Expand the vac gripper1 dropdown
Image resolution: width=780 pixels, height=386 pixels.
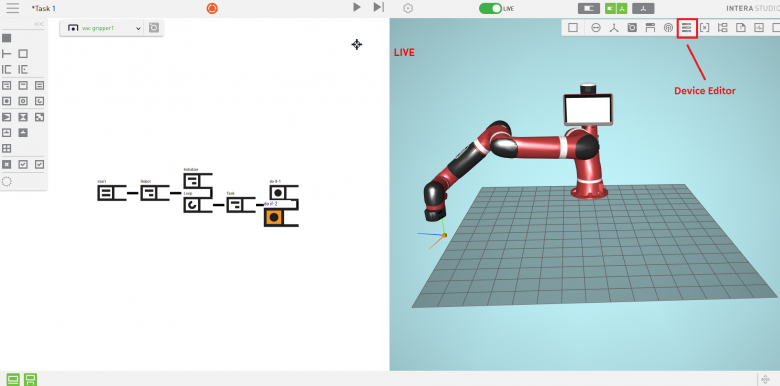coord(138,28)
